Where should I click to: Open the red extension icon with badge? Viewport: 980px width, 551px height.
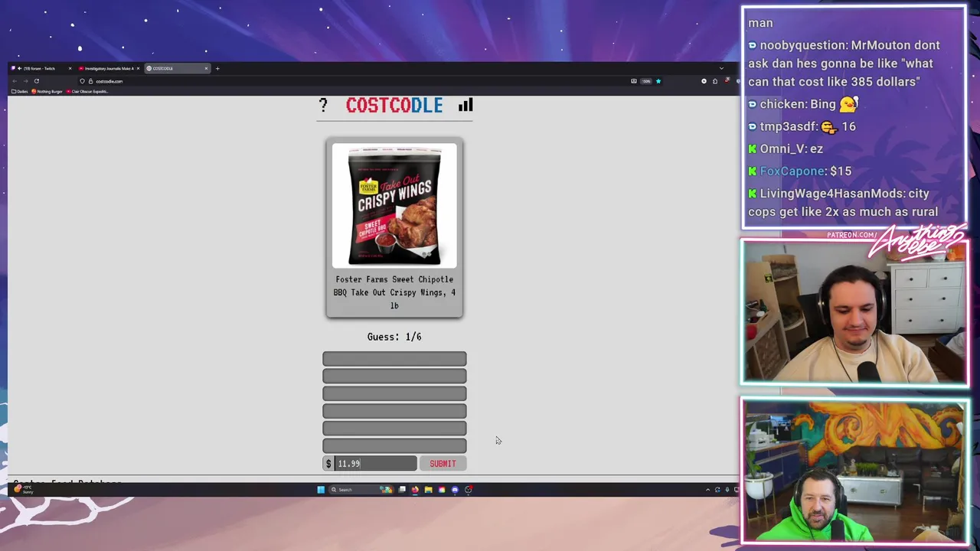(x=727, y=80)
